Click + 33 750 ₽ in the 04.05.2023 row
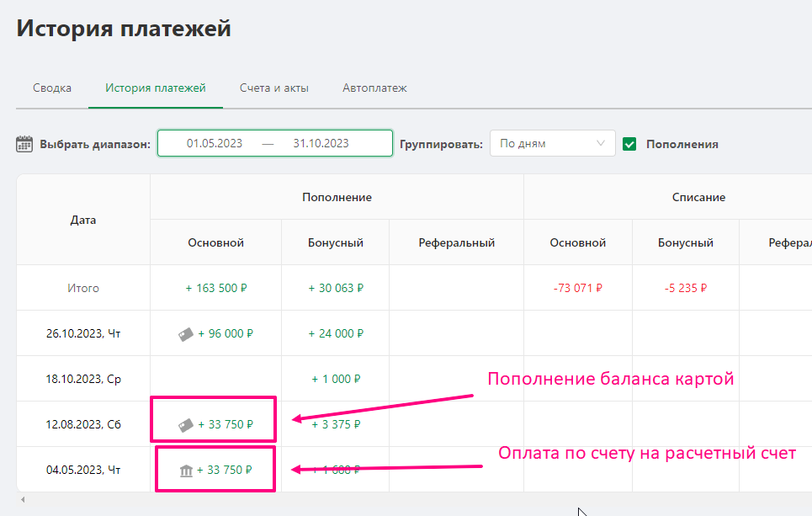812x516 pixels. (x=224, y=470)
